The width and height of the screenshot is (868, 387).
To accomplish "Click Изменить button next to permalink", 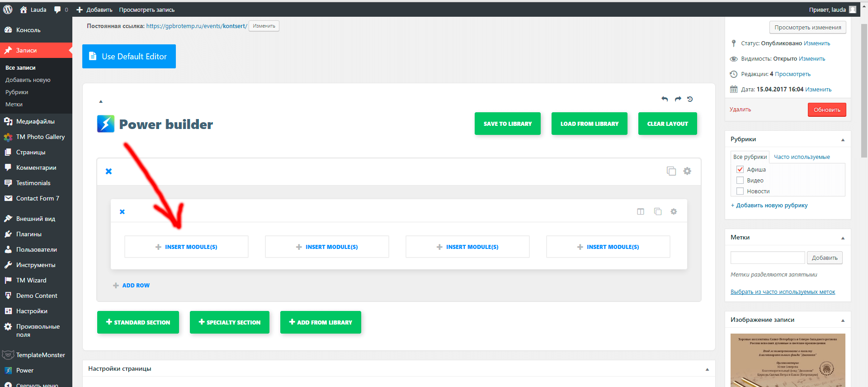I will tap(264, 26).
